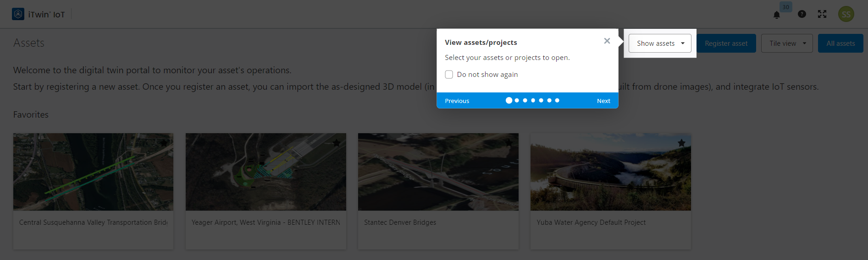Toggle favorite star on Yeager Airport card
This screenshot has width=868, height=260.
(337, 143)
